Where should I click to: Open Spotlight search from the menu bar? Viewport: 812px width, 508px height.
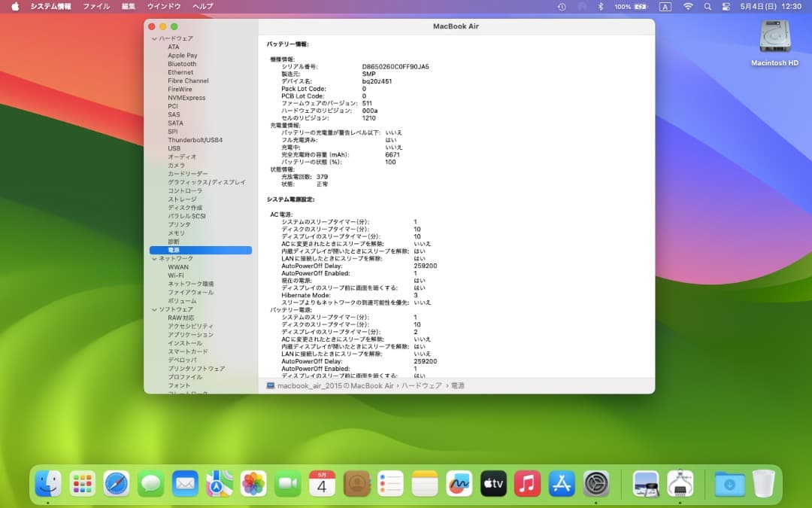pos(707,6)
